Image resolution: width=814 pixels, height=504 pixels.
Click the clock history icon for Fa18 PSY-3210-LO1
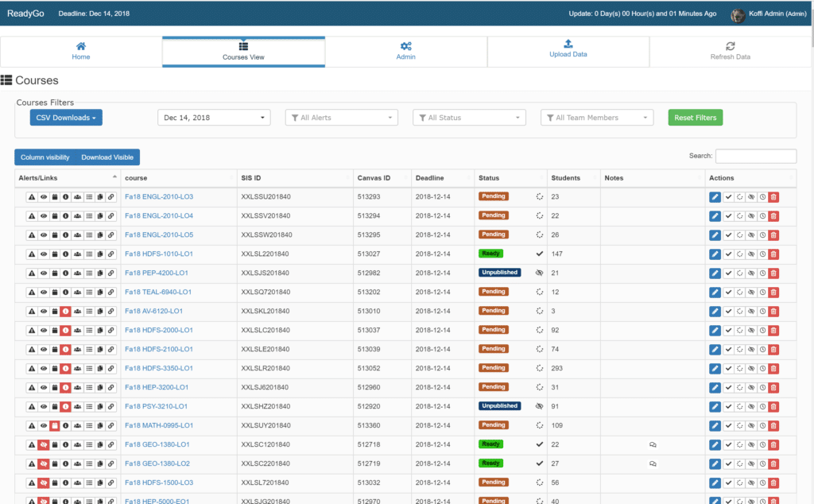(x=762, y=406)
